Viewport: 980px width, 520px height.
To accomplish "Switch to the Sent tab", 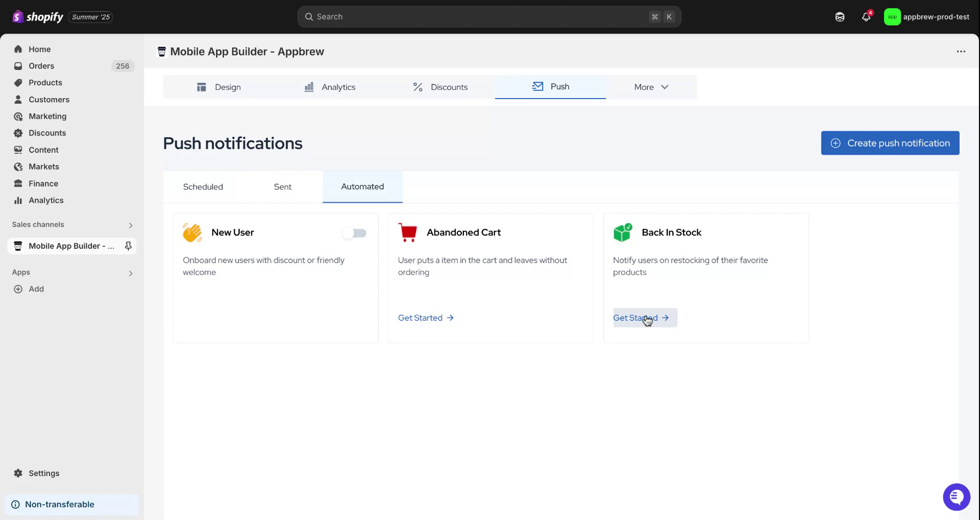I will point(282,187).
